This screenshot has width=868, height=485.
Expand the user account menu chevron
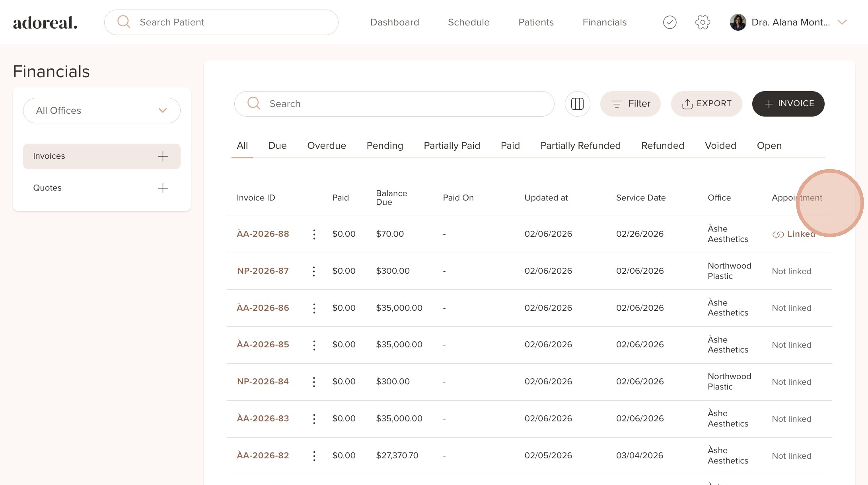click(x=842, y=22)
